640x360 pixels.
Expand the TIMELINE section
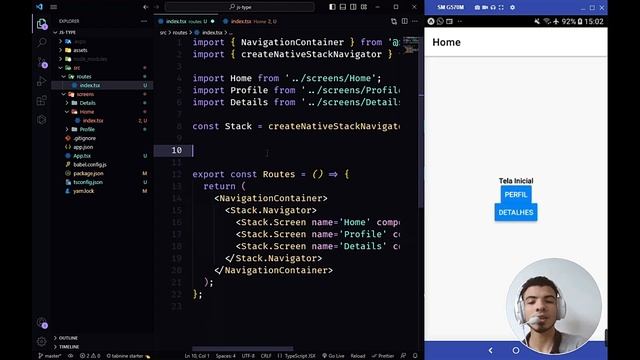pos(69,347)
